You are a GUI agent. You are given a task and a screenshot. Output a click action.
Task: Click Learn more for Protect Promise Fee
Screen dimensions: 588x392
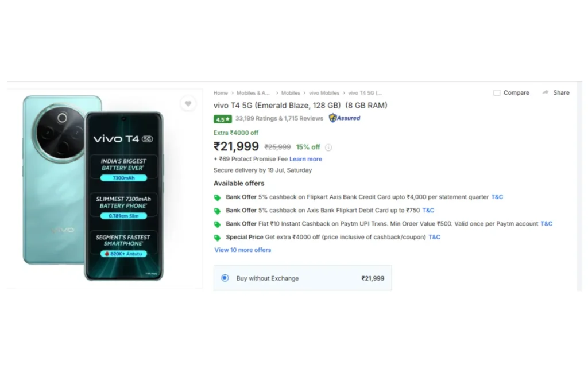[x=305, y=159]
